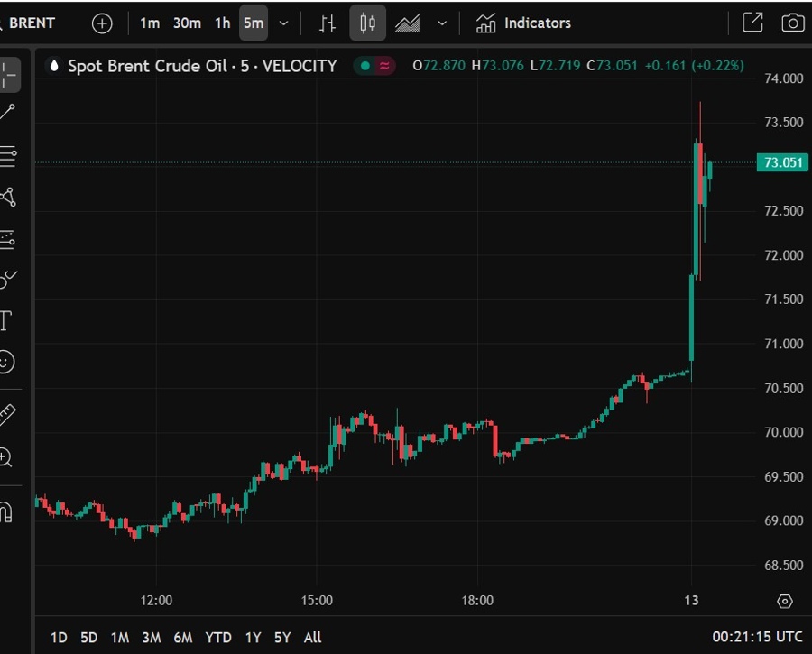The height and width of the screenshot is (654, 812).
Task: Click the pink approximate data indicator
Action: pos(384,66)
